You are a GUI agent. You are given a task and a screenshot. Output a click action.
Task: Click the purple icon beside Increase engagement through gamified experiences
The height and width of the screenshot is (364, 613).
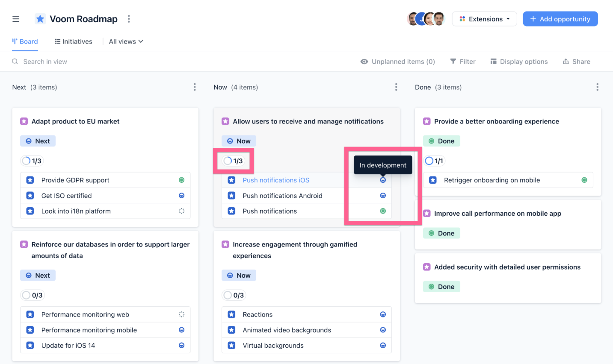225,244
